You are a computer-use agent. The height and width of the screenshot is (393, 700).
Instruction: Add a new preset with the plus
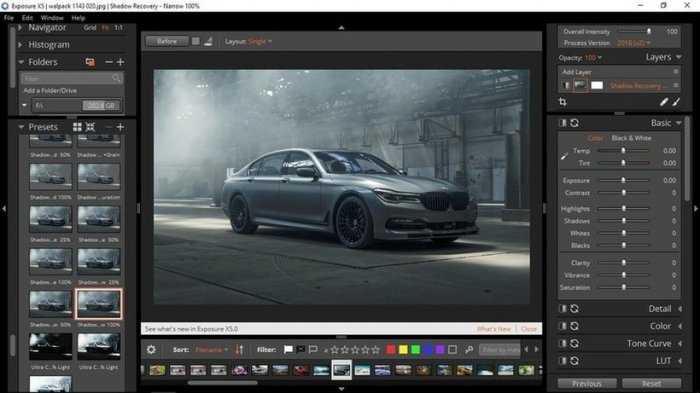(120, 127)
